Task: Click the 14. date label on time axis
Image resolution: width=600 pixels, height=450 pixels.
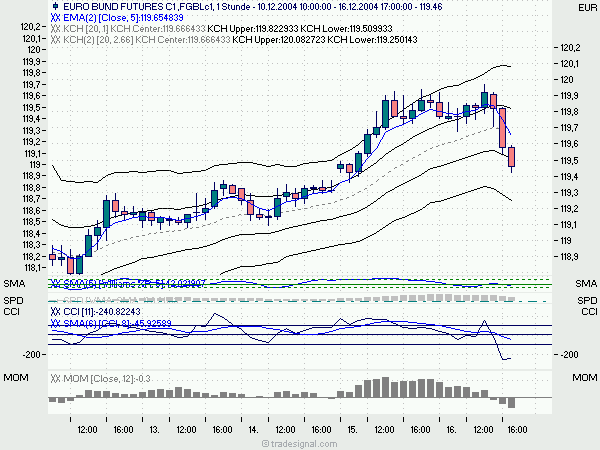Action: click(253, 430)
